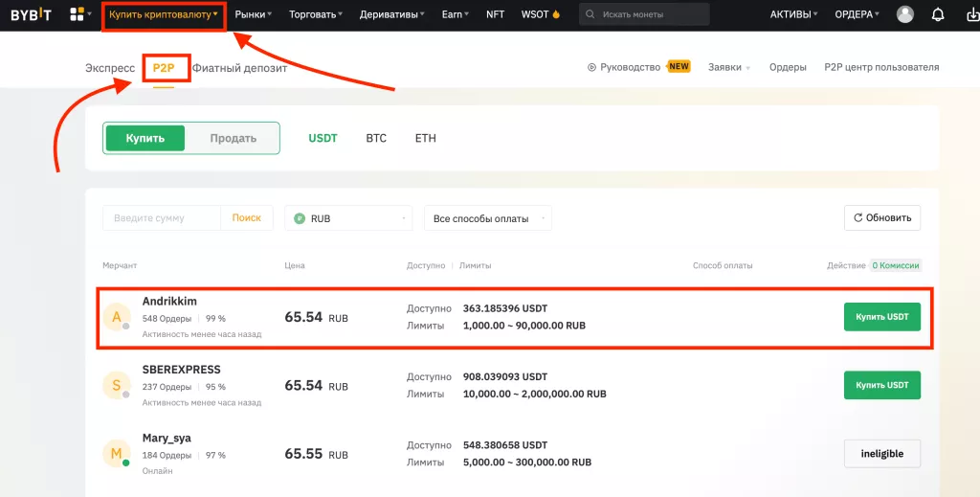Screen dimensions: 980x497
Task: Select the BTC coin option
Action: point(376,138)
